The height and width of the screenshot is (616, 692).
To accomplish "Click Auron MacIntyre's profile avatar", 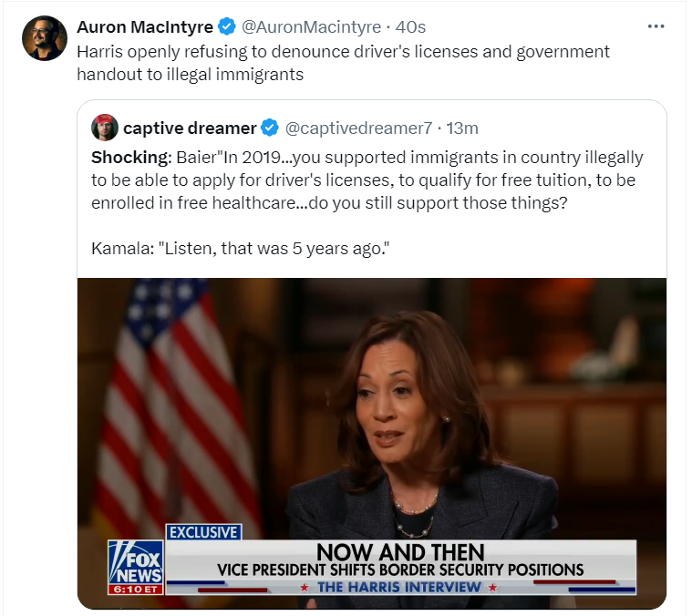I will (x=45, y=38).
